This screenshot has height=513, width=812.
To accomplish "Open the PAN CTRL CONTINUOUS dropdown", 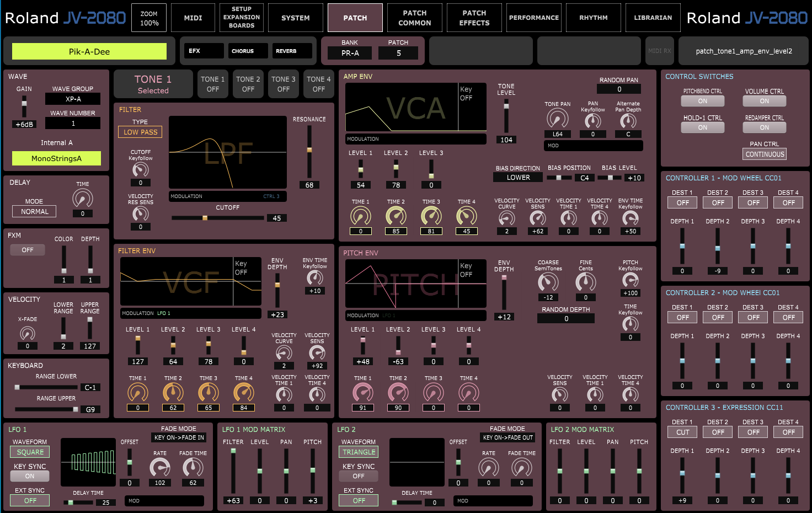I will tap(765, 154).
